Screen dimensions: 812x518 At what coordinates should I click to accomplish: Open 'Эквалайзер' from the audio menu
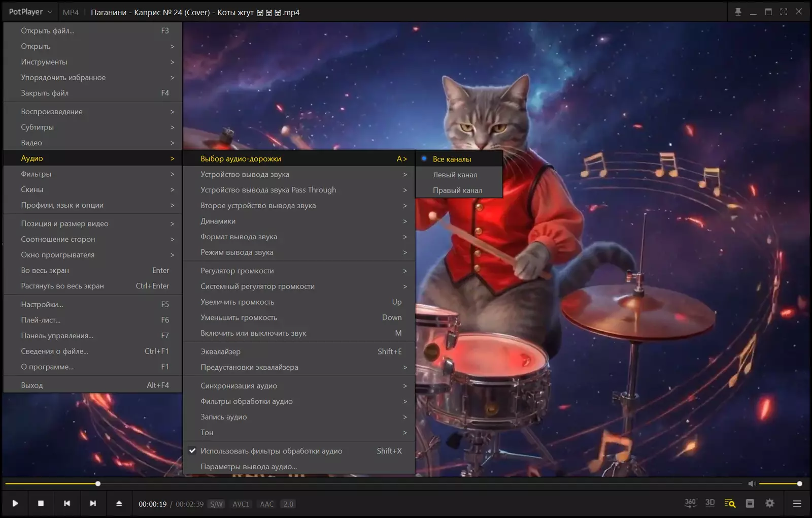299,351
